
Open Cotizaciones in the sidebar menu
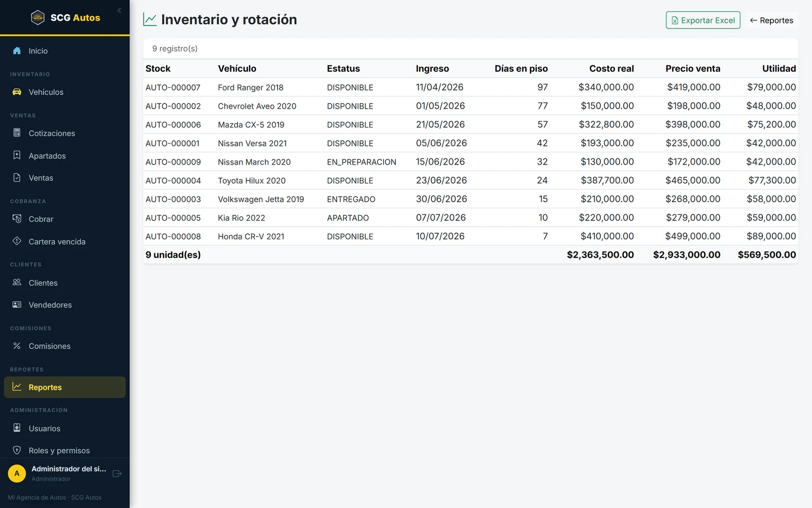pos(64,133)
